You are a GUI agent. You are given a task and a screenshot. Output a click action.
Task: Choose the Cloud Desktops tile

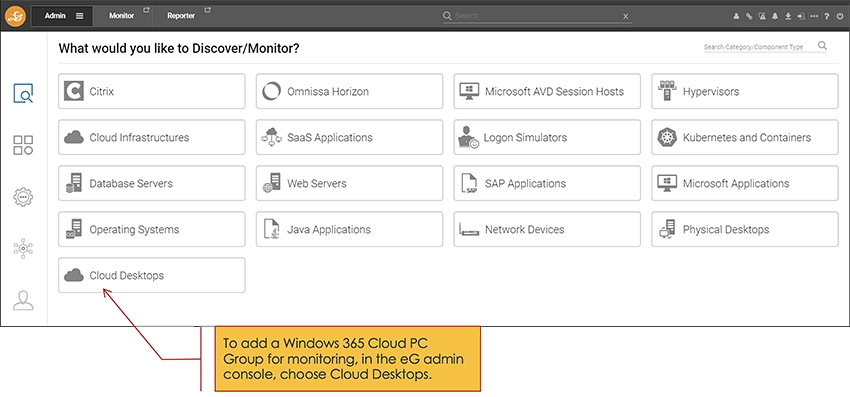click(152, 275)
